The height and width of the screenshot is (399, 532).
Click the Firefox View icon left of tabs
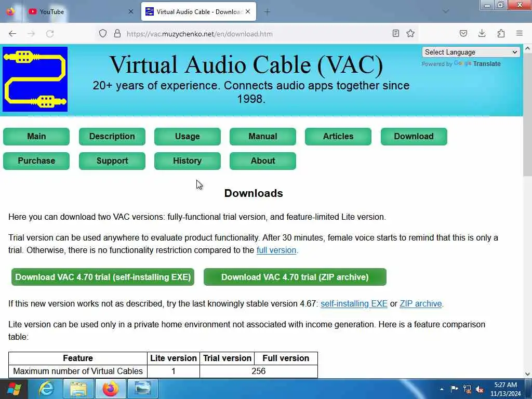[x=10, y=11]
